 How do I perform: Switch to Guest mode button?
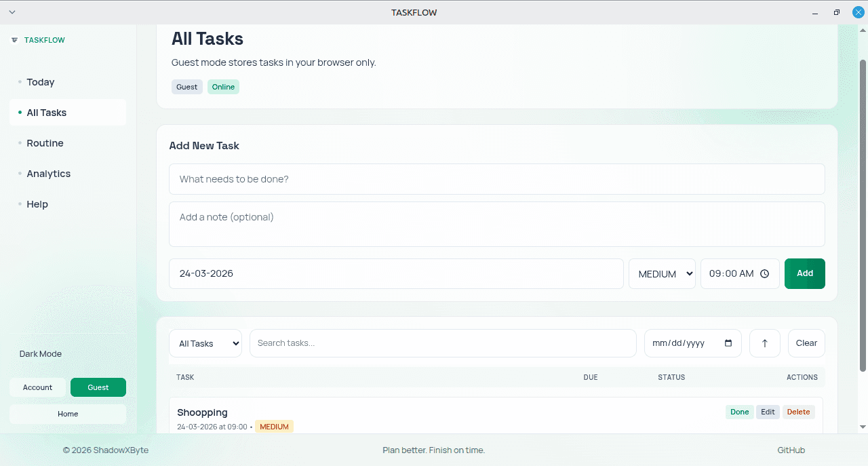coord(98,387)
